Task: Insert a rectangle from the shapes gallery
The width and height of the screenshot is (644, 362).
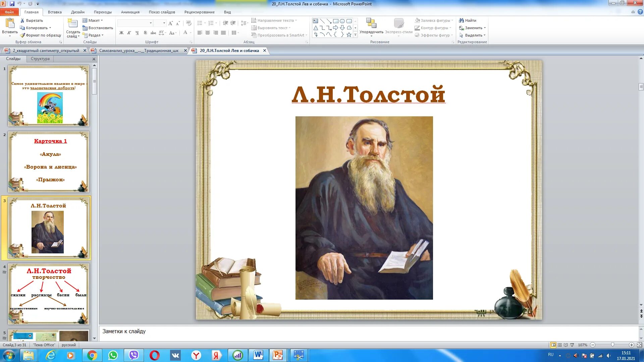Action: (x=335, y=21)
